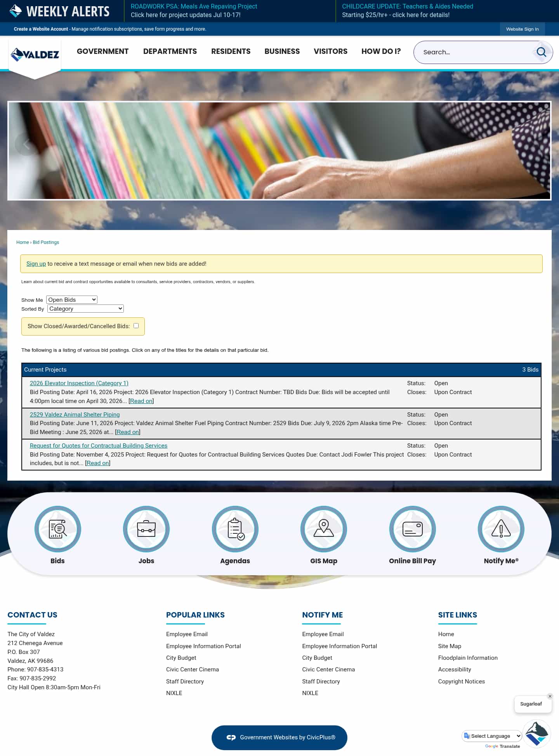Click Read on for Elevator Inspection
559x756 pixels.
(141, 401)
